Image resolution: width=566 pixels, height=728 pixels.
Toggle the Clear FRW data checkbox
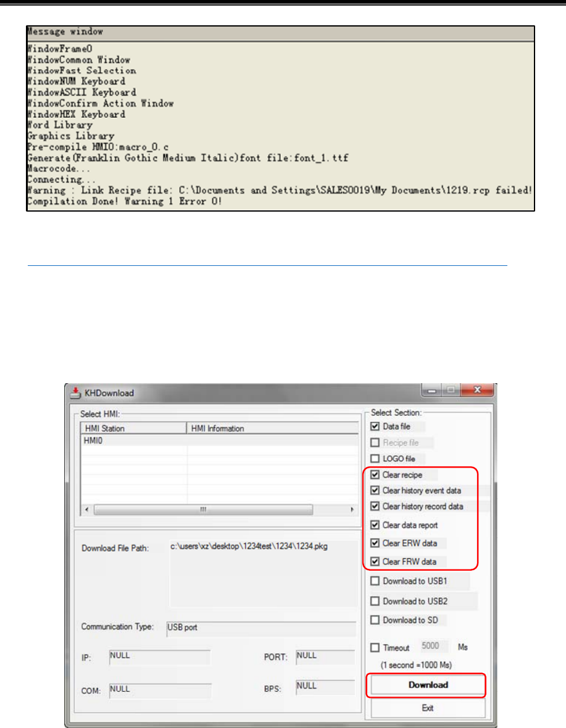click(375, 561)
